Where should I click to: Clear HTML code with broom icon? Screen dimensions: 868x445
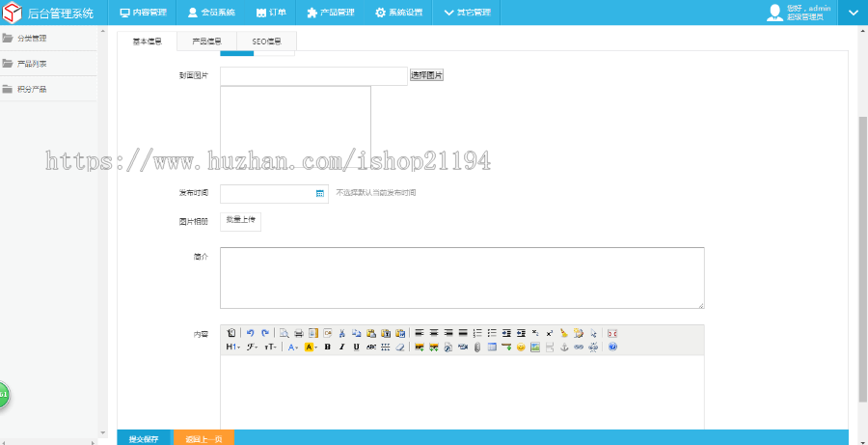point(564,333)
